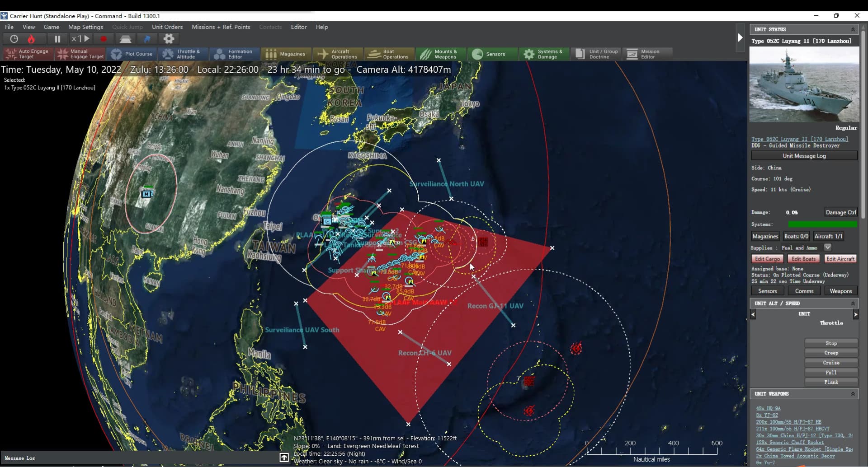Click the green Systems status bar
This screenshot has height=467, width=868.
822,224
